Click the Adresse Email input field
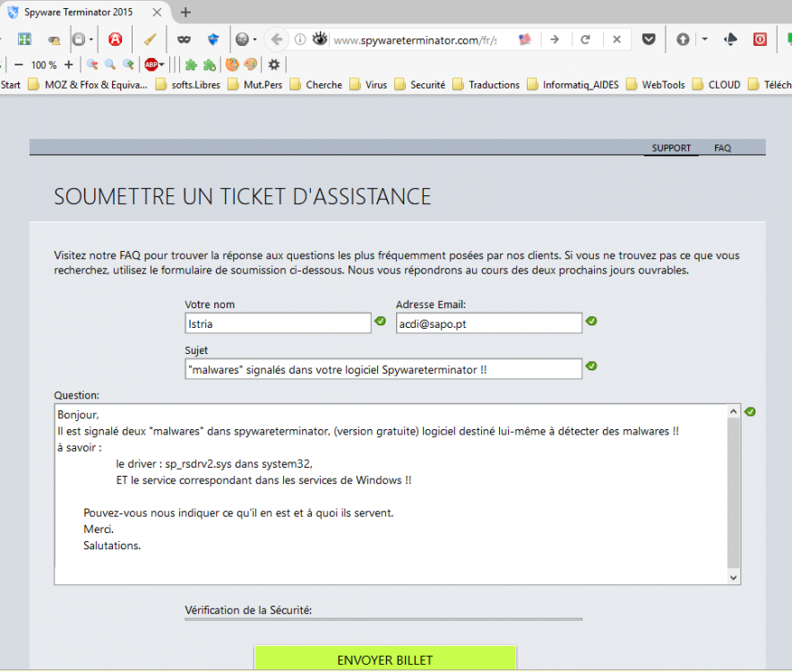 tap(488, 323)
